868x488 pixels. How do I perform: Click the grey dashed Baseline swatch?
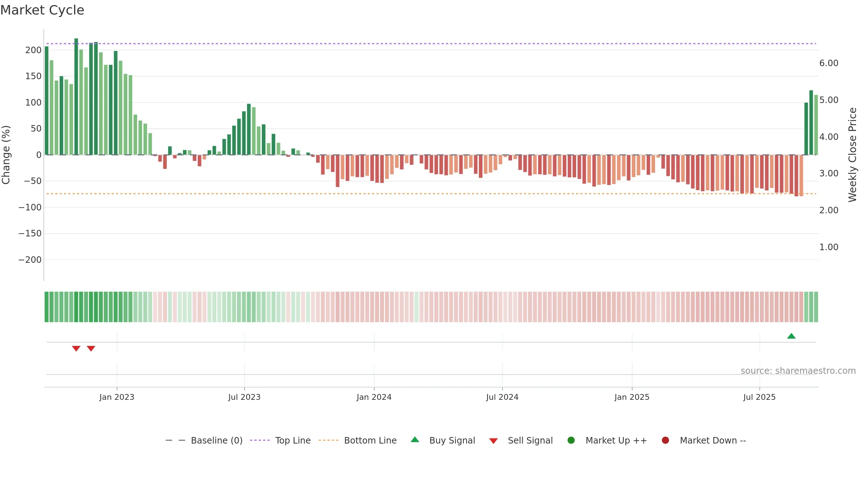pyautogui.click(x=175, y=440)
